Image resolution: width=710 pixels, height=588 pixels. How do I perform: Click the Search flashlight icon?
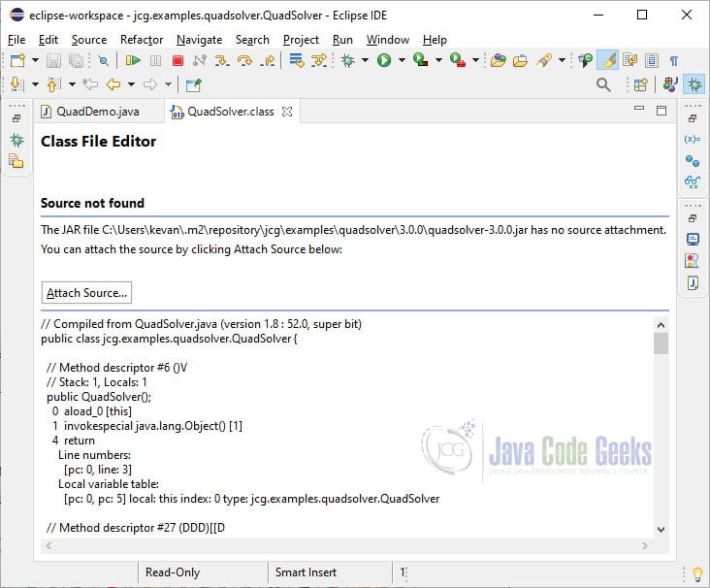pyautogui.click(x=544, y=60)
